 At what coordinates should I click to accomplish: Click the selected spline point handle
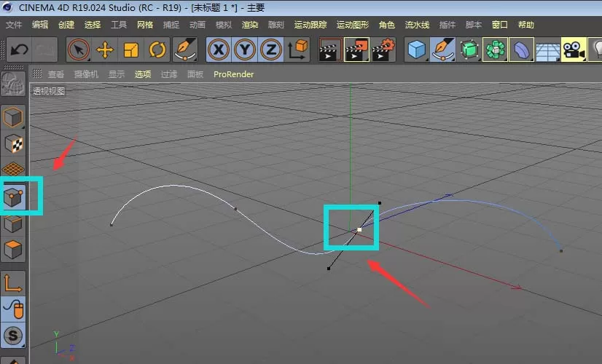point(359,230)
